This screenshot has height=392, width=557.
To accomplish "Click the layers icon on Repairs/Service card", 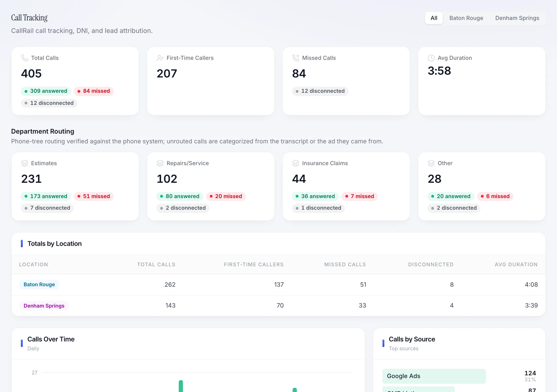I will [x=160, y=163].
